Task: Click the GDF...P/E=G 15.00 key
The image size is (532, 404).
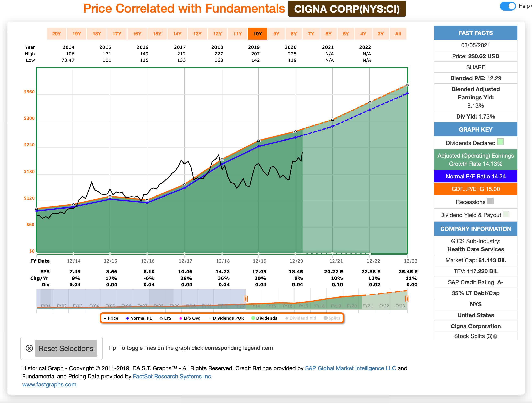Action: pos(476,189)
